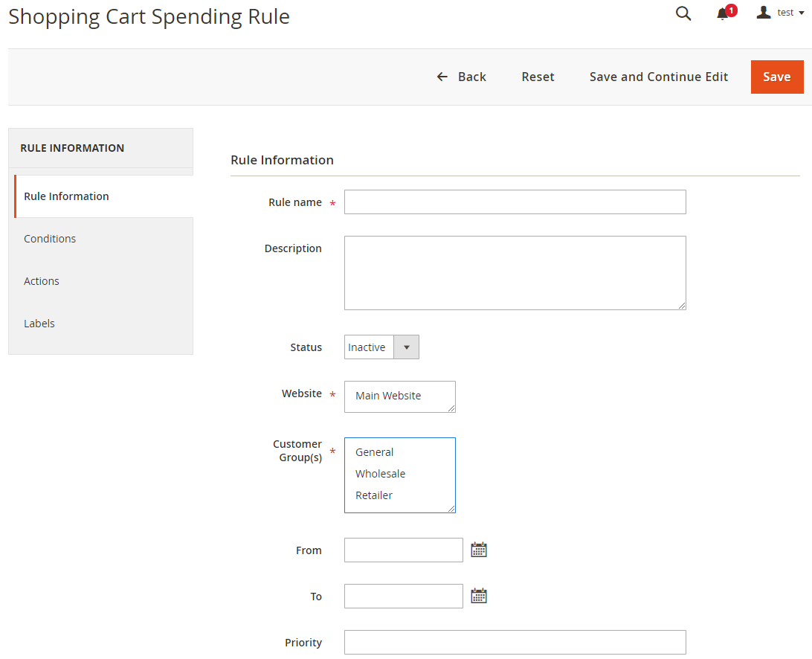Focus the Rule name text field
812x659 pixels.
click(x=515, y=202)
